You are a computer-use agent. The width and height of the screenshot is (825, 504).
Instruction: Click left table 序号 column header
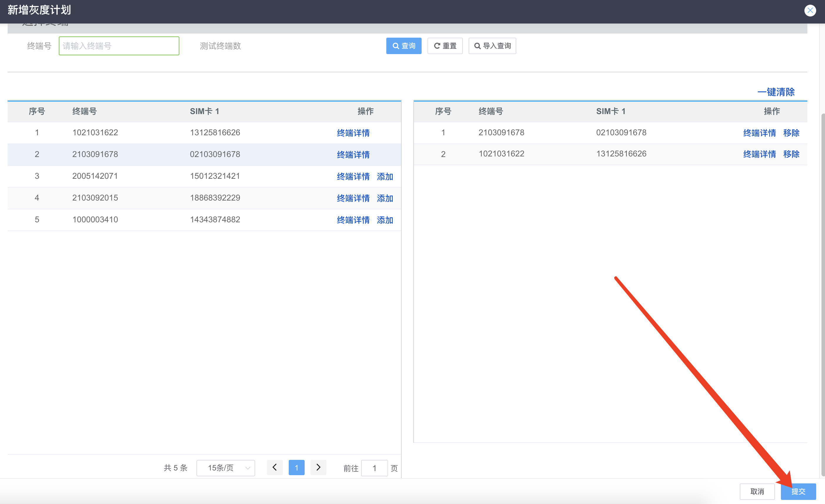pos(37,111)
